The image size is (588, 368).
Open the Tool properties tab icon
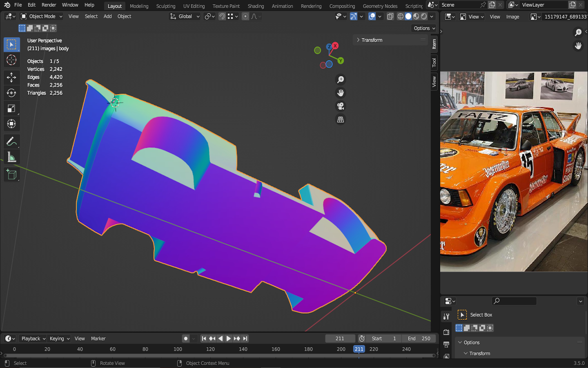tap(446, 316)
